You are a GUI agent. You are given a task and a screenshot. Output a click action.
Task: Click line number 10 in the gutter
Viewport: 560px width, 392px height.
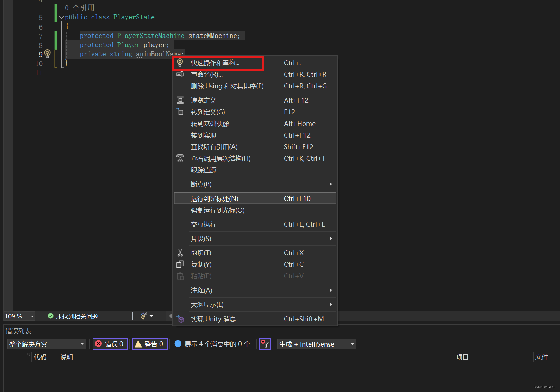39,64
